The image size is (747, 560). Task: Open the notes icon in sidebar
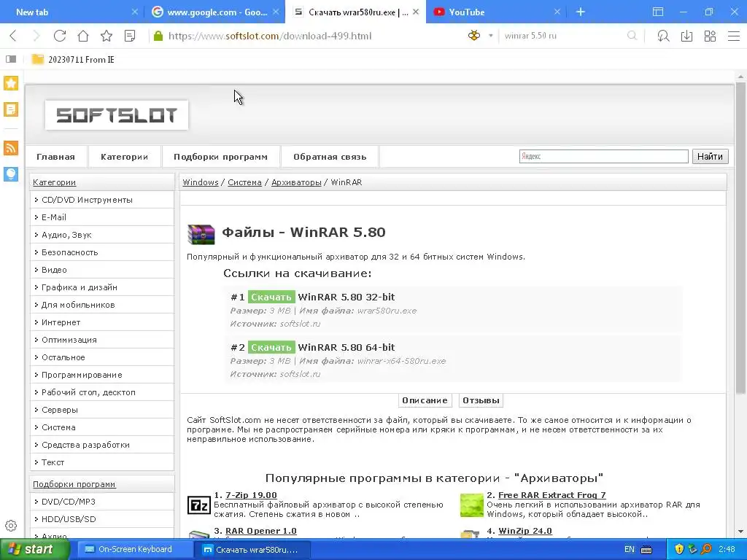(x=11, y=109)
